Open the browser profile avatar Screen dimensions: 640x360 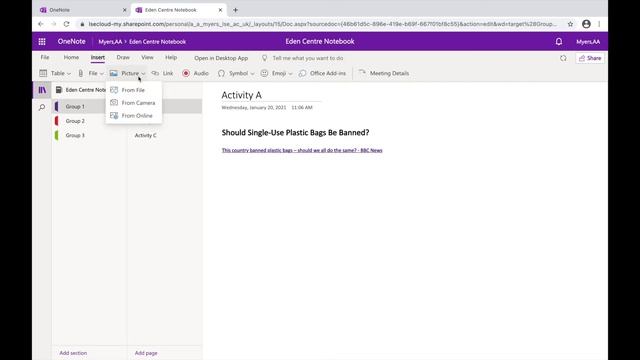tap(586, 24)
